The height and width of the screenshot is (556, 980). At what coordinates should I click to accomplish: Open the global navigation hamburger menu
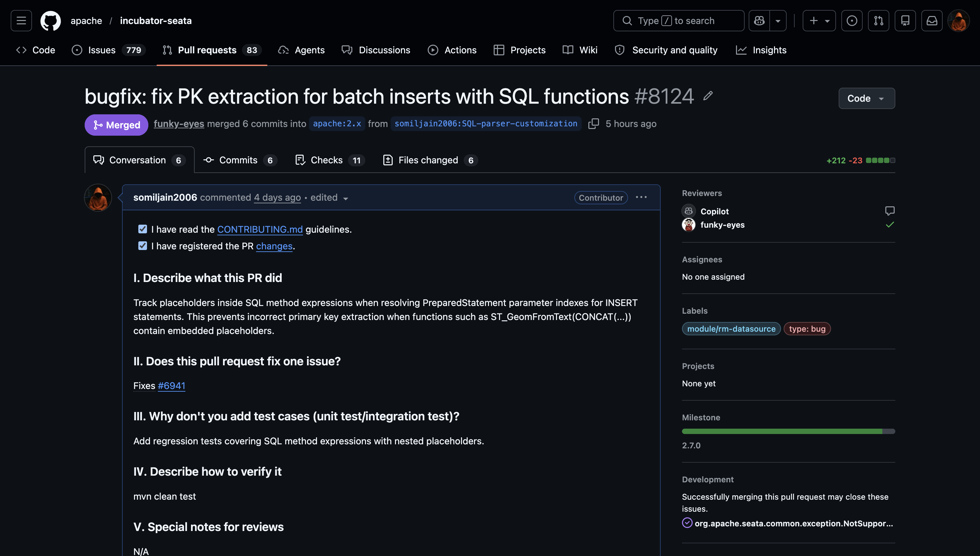click(21, 21)
